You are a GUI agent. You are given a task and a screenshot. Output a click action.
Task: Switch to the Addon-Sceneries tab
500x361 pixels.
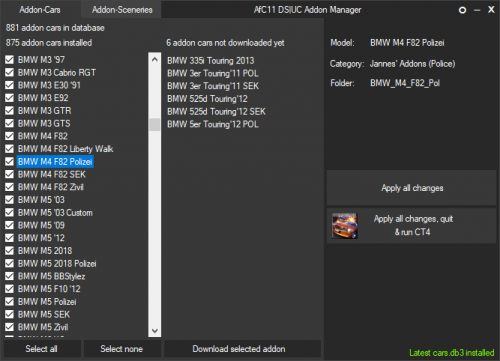pyautogui.click(x=122, y=10)
